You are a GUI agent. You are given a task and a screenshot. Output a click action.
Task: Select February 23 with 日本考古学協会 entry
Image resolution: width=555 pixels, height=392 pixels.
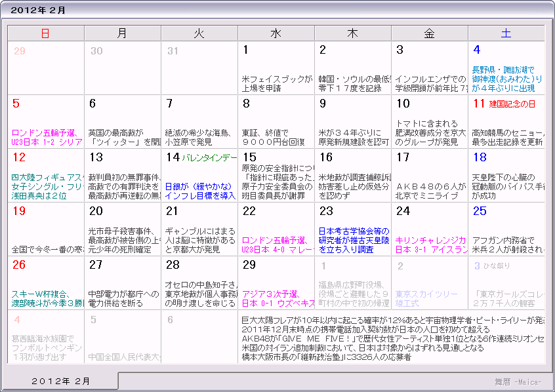coord(353,229)
